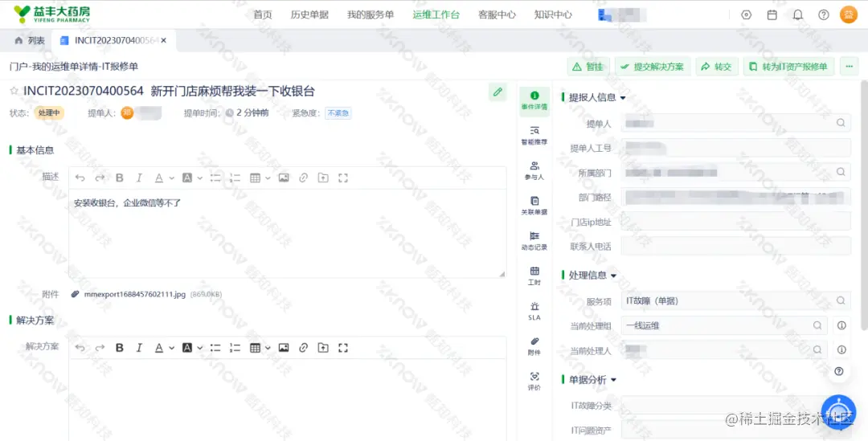Open the user avatar menu

click(x=849, y=15)
